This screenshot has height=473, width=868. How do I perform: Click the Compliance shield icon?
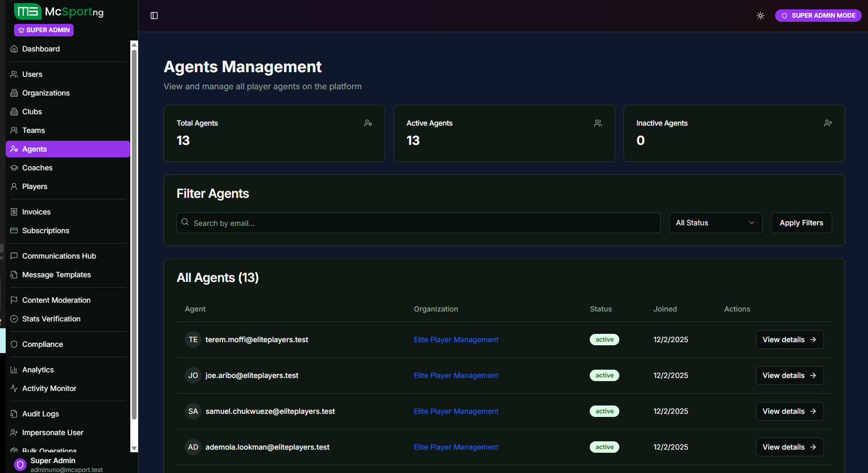click(14, 344)
